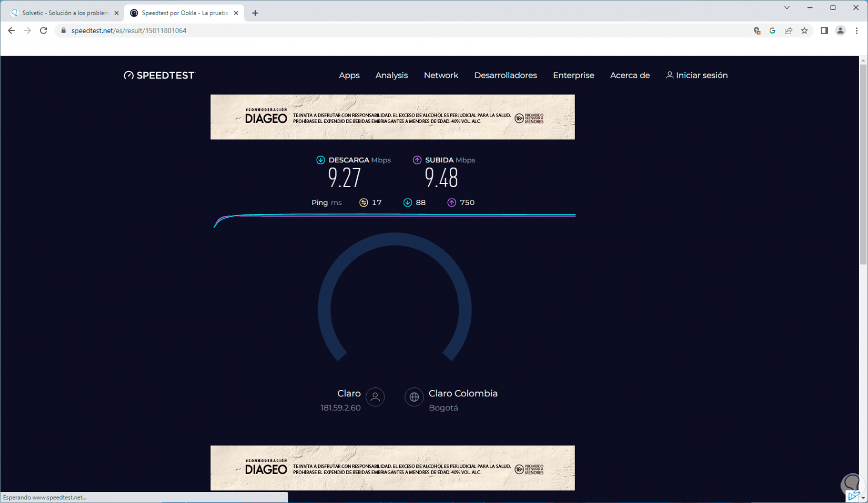The height and width of the screenshot is (503, 868).
Task: Open the Google translate icon in address bar
Action: pos(772,30)
